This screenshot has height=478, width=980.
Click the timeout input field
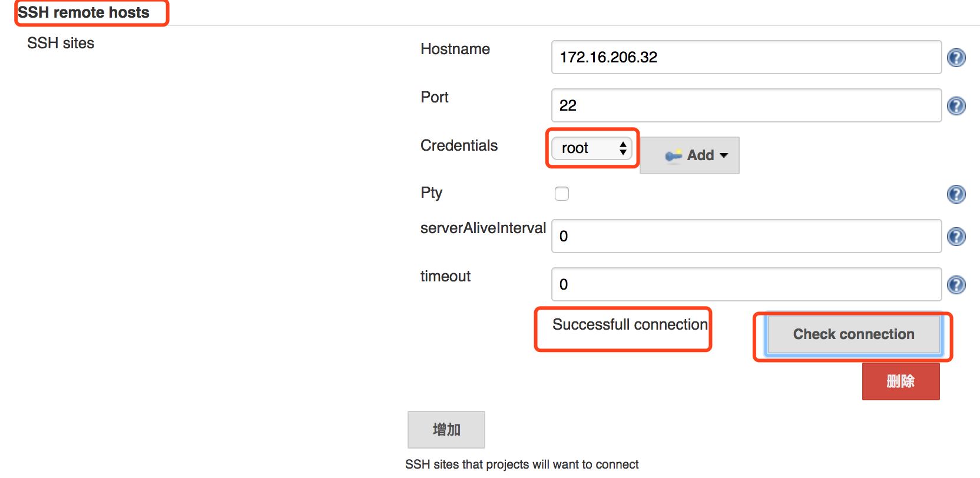(x=746, y=284)
